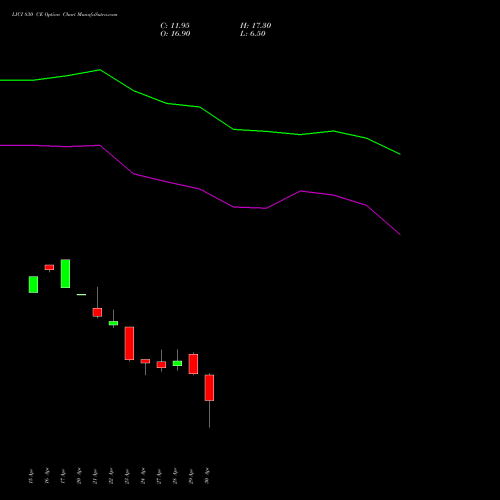Select the red candle for 27 Apr

pyautogui.click(x=161, y=365)
